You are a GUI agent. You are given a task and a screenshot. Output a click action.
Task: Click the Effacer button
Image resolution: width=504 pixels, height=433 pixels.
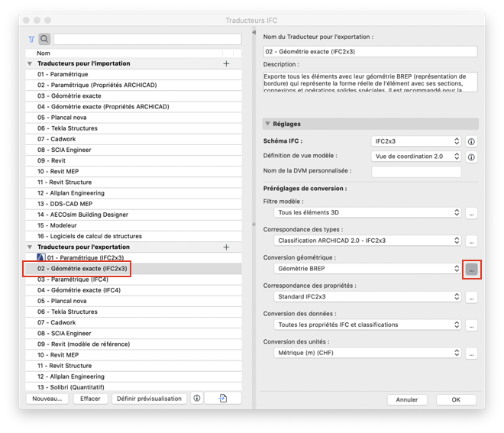point(90,399)
